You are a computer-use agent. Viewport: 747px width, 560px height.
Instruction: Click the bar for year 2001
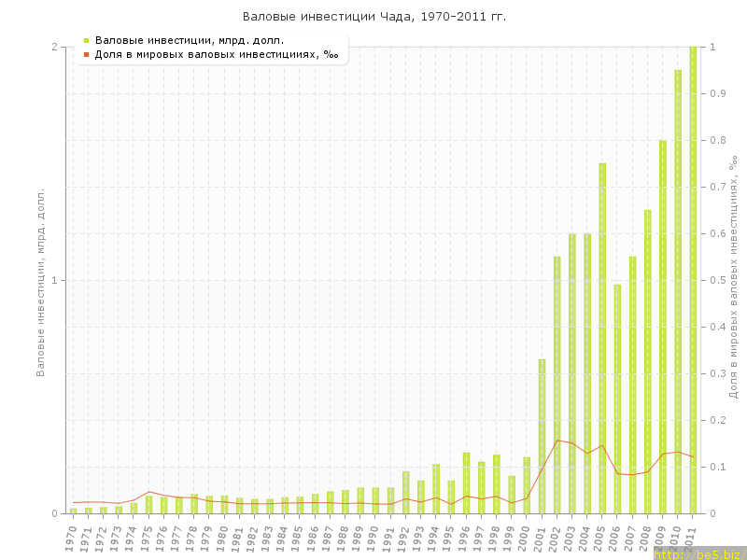pos(542,436)
